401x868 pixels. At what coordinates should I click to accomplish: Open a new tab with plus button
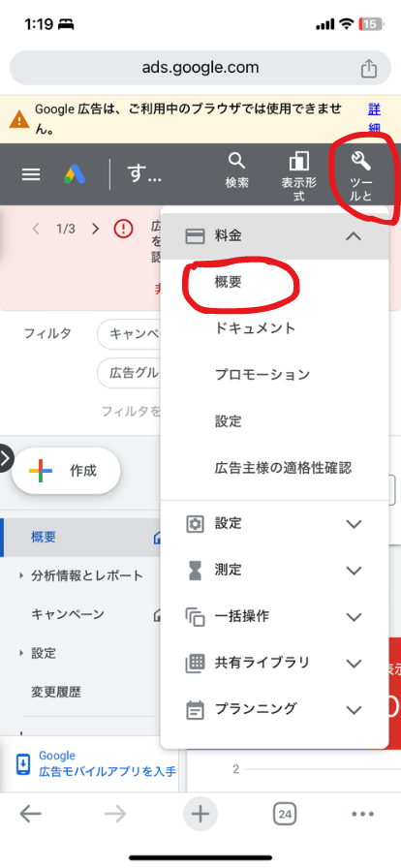tap(200, 814)
